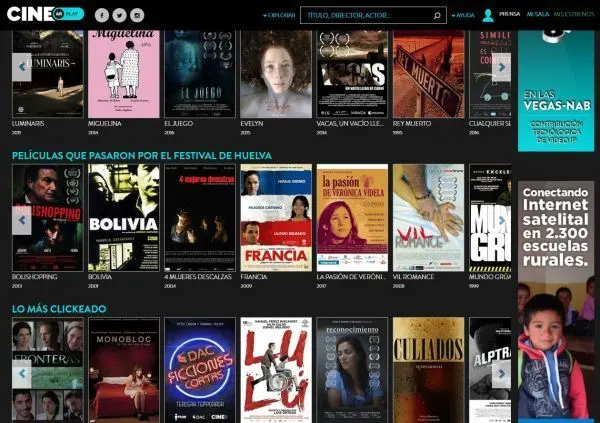Screen dimensions: 600x423
Task: Open the Reconocimiento poster
Action: (x=352, y=370)
